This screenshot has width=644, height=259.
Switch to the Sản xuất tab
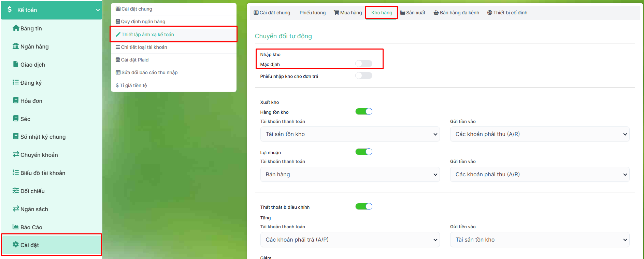tap(413, 13)
